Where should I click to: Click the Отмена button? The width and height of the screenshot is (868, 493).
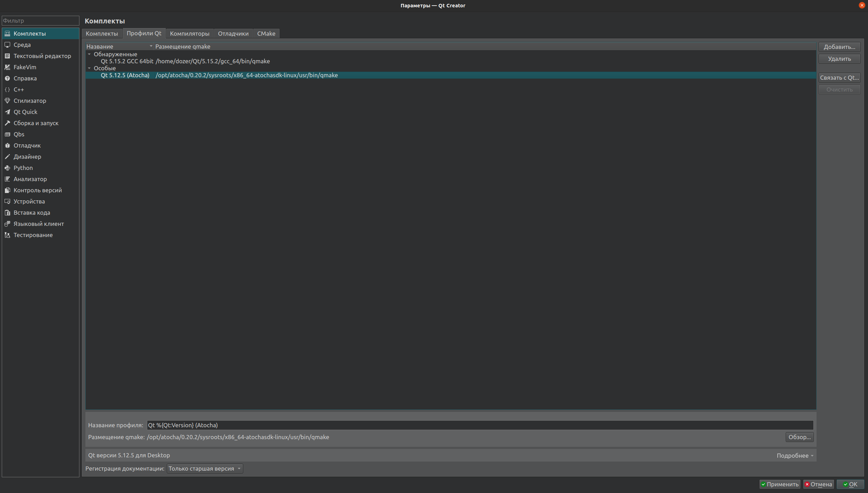click(818, 484)
